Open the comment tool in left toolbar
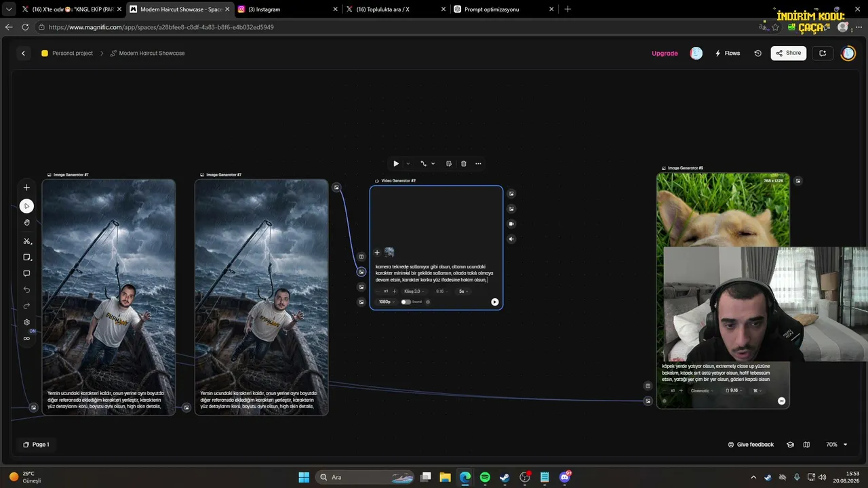Screen dimensions: 868x488 [26, 274]
